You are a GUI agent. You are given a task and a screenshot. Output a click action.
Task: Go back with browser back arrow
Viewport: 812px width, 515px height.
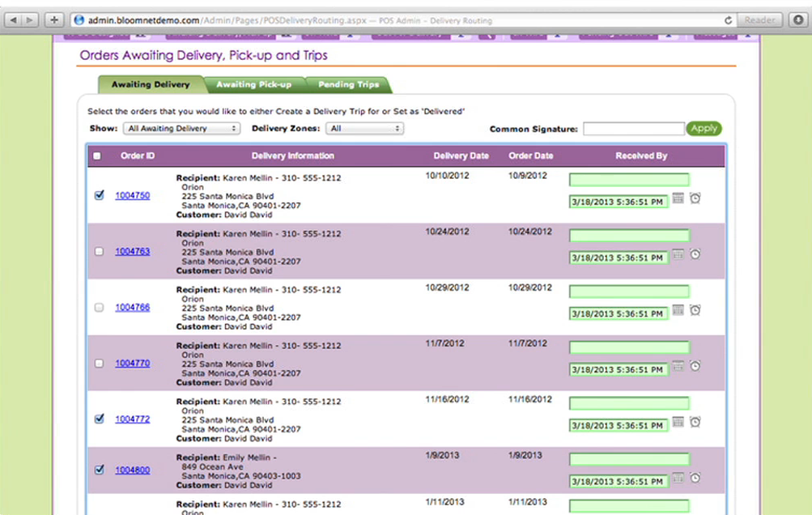14,20
